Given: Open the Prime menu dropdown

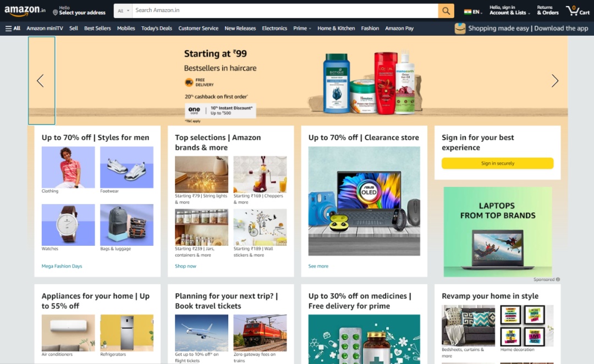Looking at the screenshot, I should [302, 28].
